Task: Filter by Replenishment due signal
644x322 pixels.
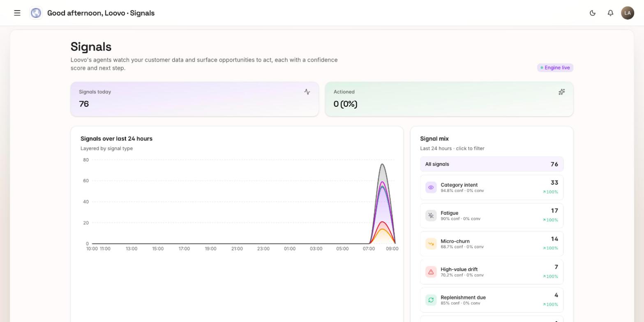Action: pos(492,300)
